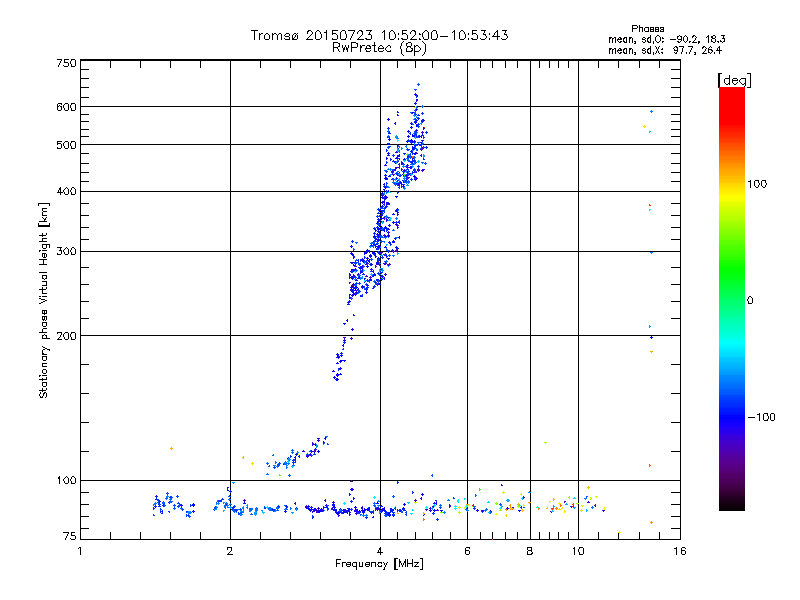Click the '[deg]' colorbar unit label
800x600 pixels.
coord(734,80)
